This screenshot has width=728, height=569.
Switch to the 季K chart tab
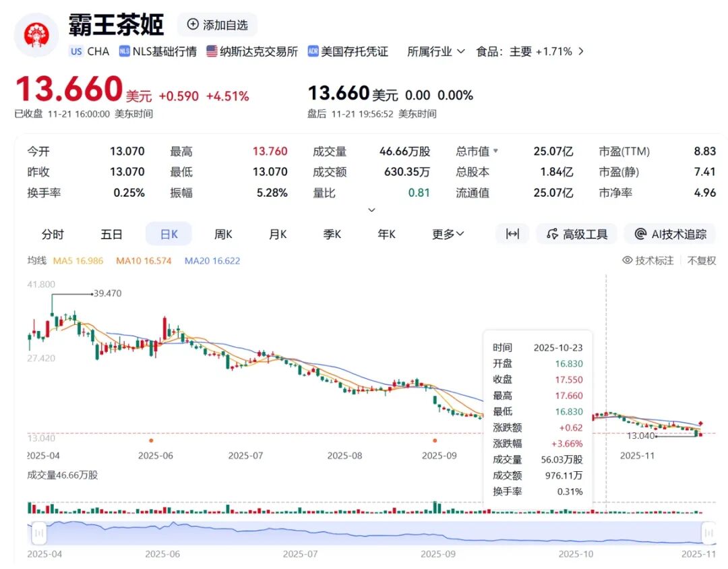(332, 234)
